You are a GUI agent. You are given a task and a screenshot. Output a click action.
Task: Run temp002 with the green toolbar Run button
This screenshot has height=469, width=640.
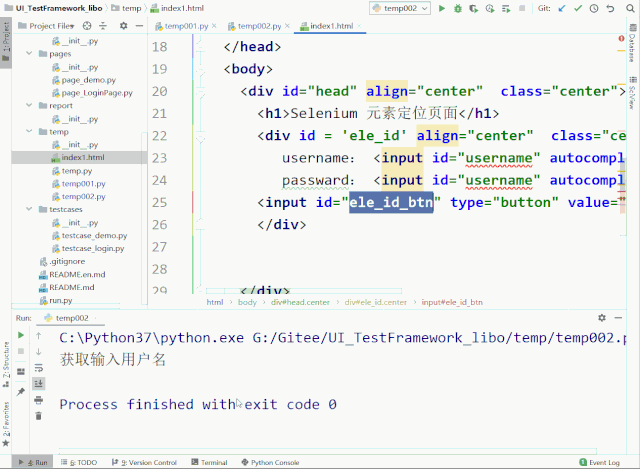(x=441, y=8)
